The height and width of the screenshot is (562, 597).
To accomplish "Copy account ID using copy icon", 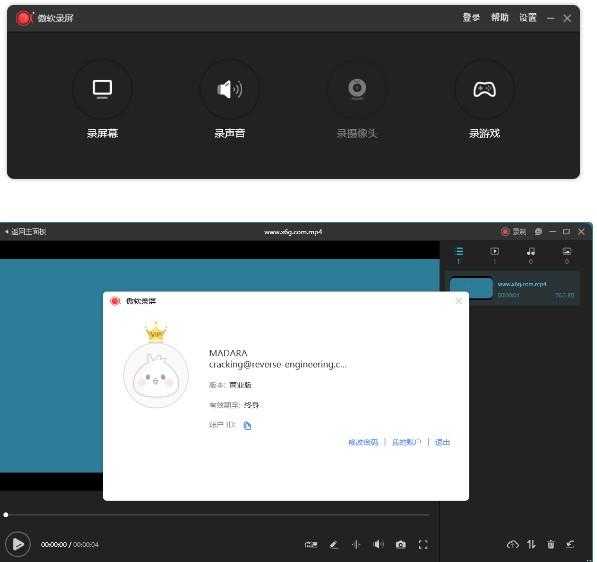I will [x=247, y=425].
